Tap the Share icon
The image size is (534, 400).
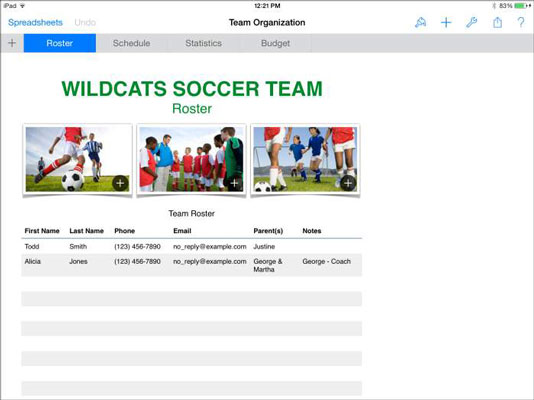point(497,22)
